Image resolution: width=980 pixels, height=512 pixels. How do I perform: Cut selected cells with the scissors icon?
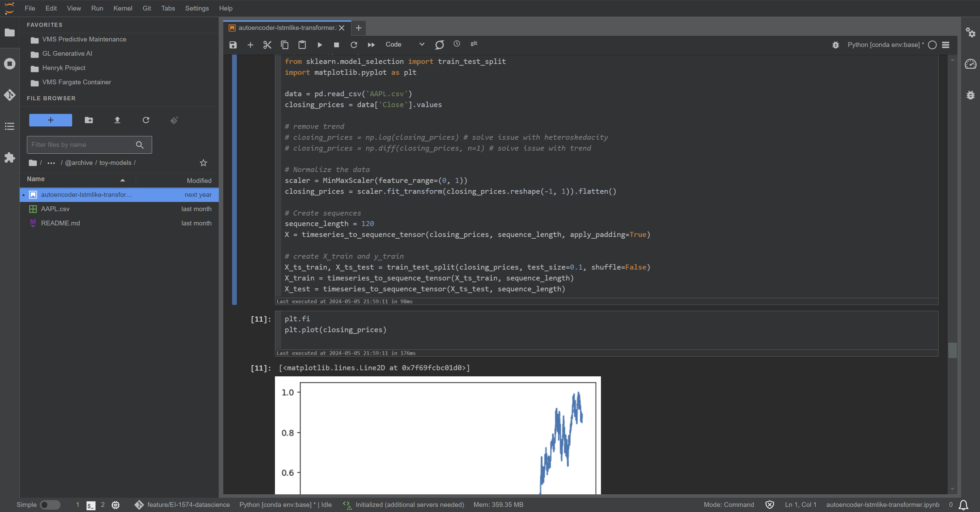pos(267,45)
